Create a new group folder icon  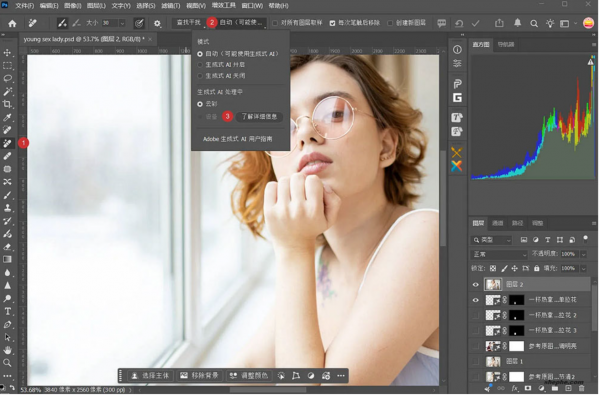554,388
